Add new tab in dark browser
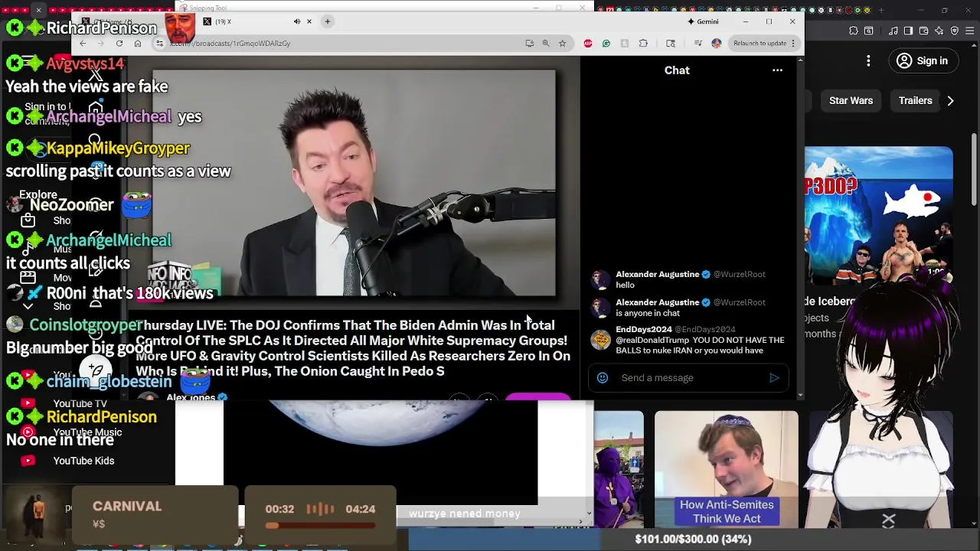The width and height of the screenshot is (980, 551). coord(881,10)
